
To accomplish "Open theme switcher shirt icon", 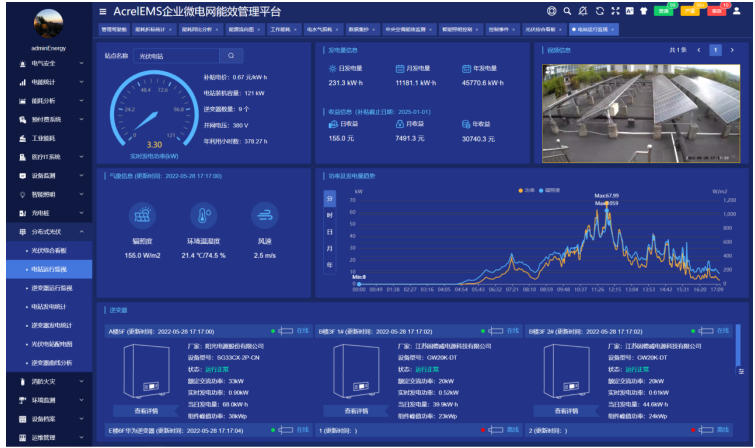I will [644, 11].
